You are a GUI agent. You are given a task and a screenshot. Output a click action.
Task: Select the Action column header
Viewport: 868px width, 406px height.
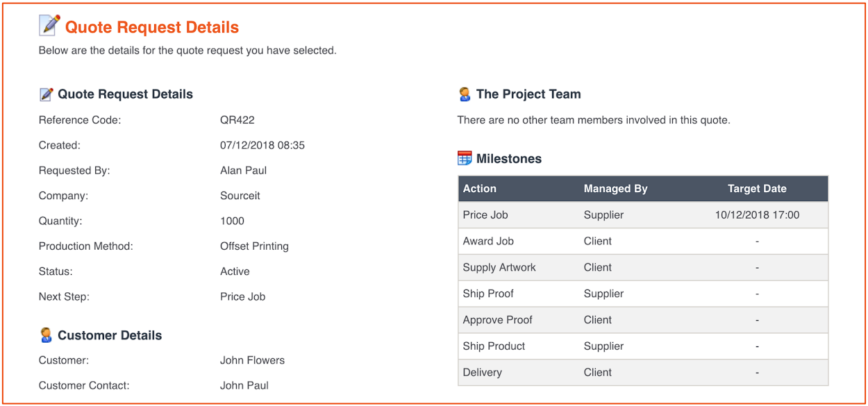[x=480, y=189]
